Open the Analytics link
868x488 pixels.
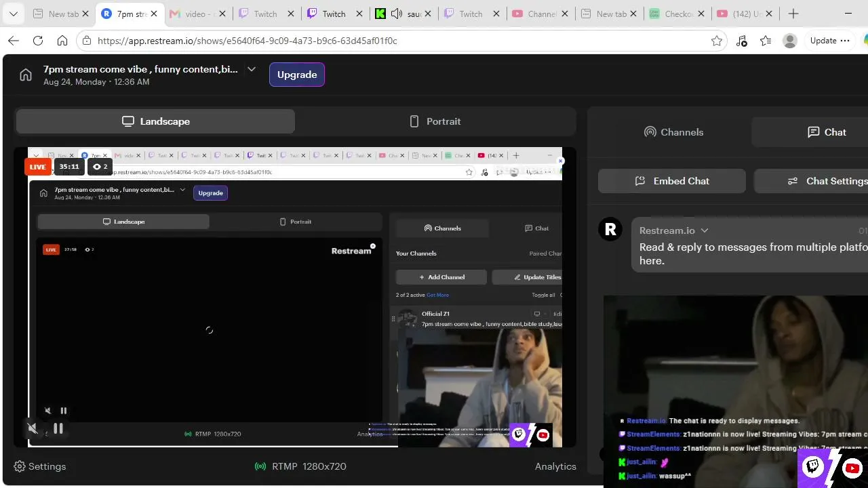555,466
